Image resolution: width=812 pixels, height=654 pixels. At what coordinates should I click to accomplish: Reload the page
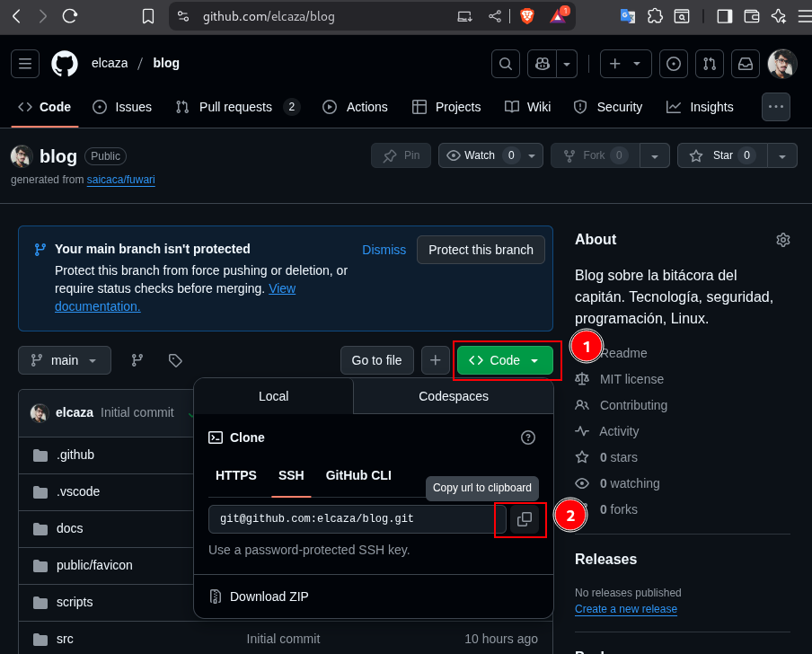(70, 16)
